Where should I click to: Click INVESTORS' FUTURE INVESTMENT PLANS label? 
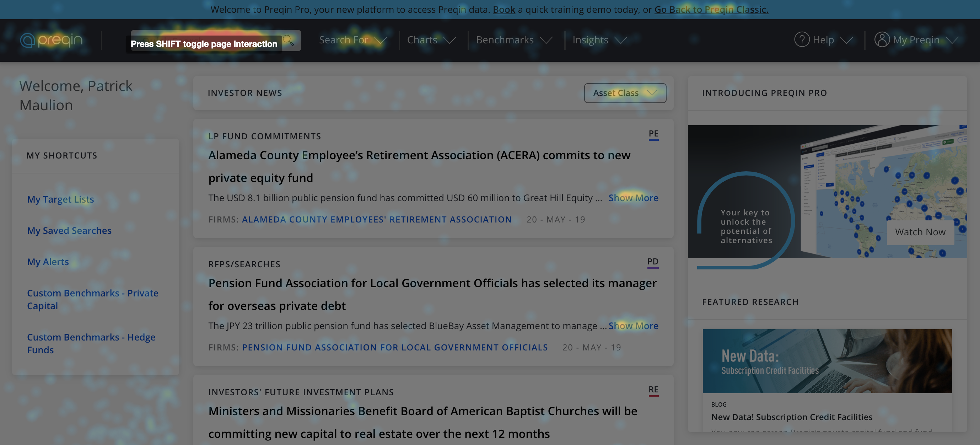click(301, 392)
